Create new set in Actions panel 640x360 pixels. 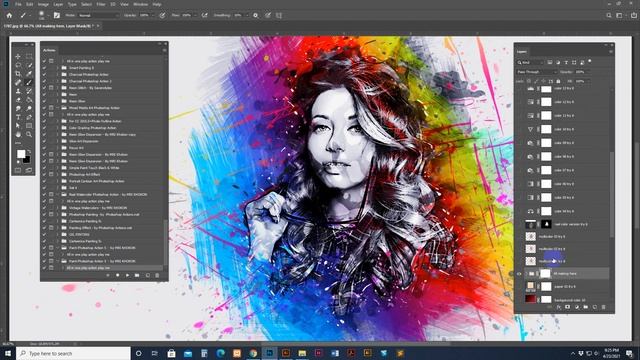(x=137, y=275)
